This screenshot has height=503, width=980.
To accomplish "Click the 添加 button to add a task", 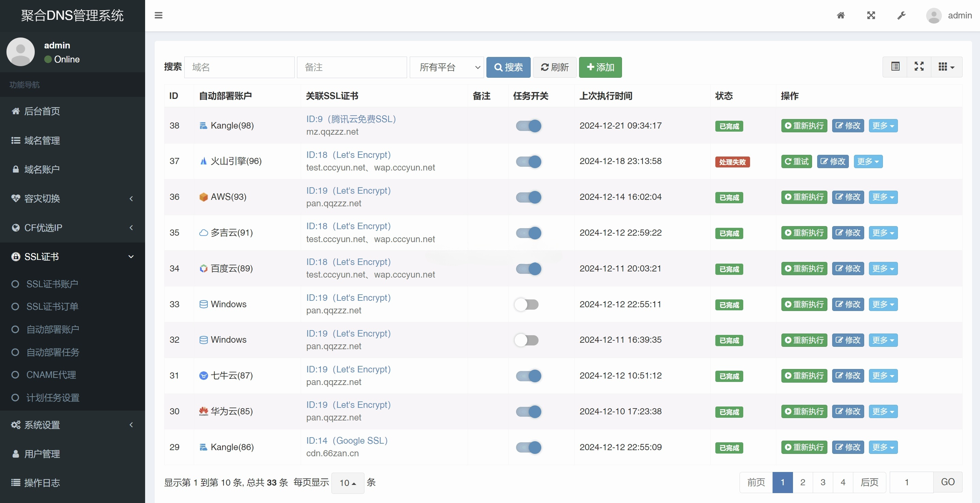I will (x=600, y=67).
